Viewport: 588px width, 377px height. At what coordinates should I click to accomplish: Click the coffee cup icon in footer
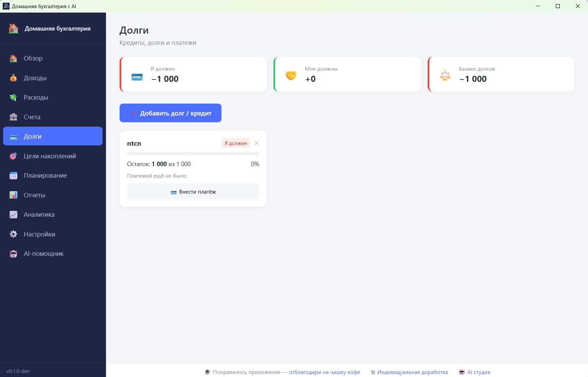tap(208, 372)
